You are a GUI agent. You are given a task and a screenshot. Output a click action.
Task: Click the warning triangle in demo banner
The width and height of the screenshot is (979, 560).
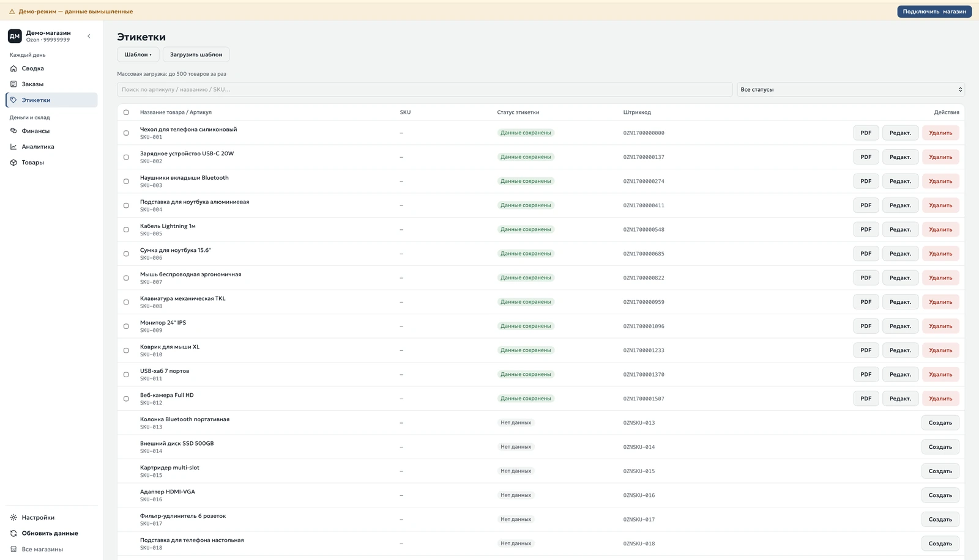click(12, 12)
